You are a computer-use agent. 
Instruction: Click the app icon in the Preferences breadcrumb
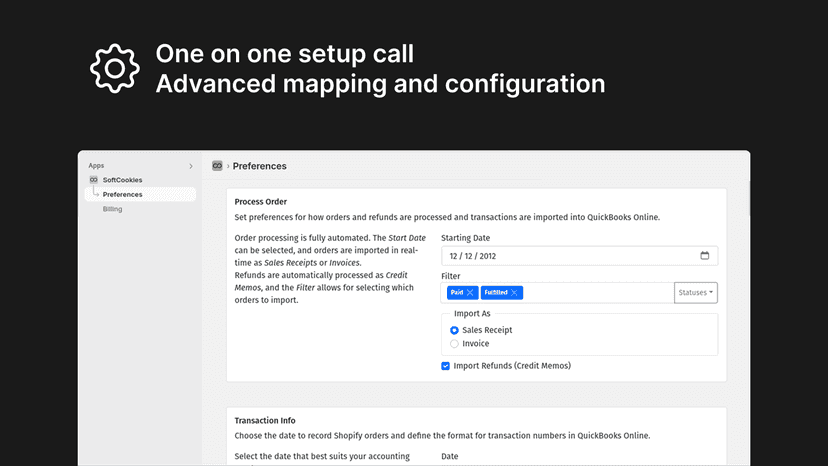point(217,166)
